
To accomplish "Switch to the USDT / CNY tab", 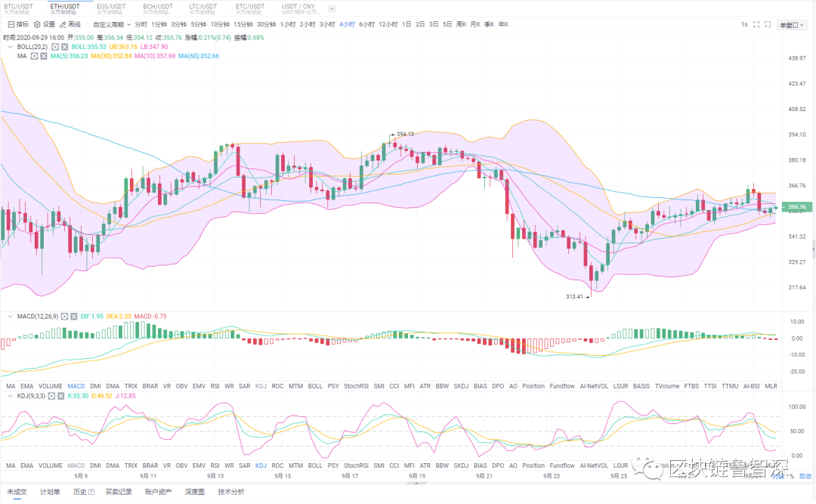I will point(300,9).
